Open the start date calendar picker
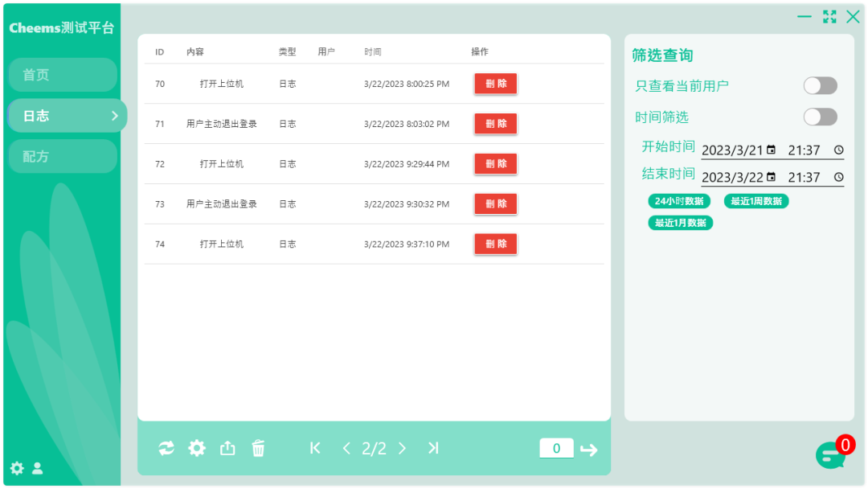 pos(772,150)
